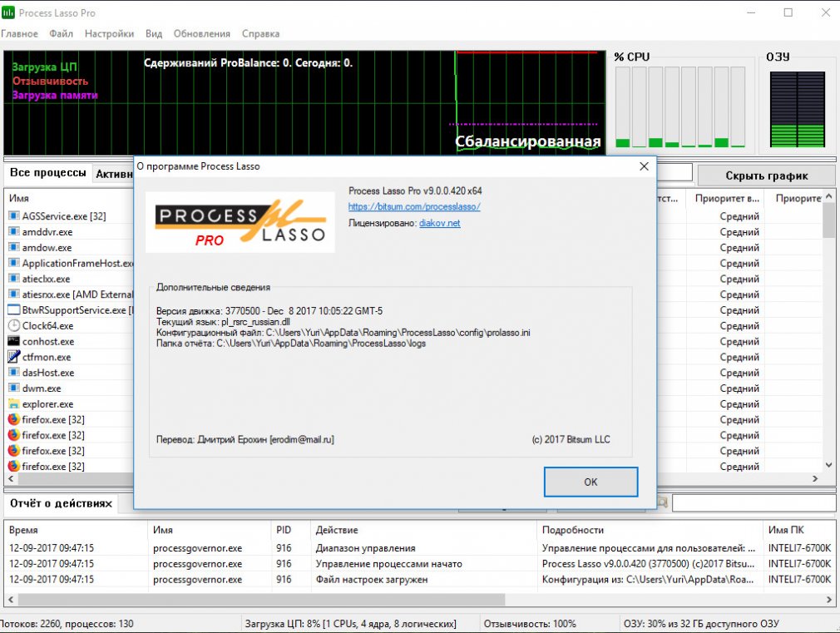Click Загрузка ЦП: 8% in status bar
The height and width of the screenshot is (633, 840).
point(350,624)
